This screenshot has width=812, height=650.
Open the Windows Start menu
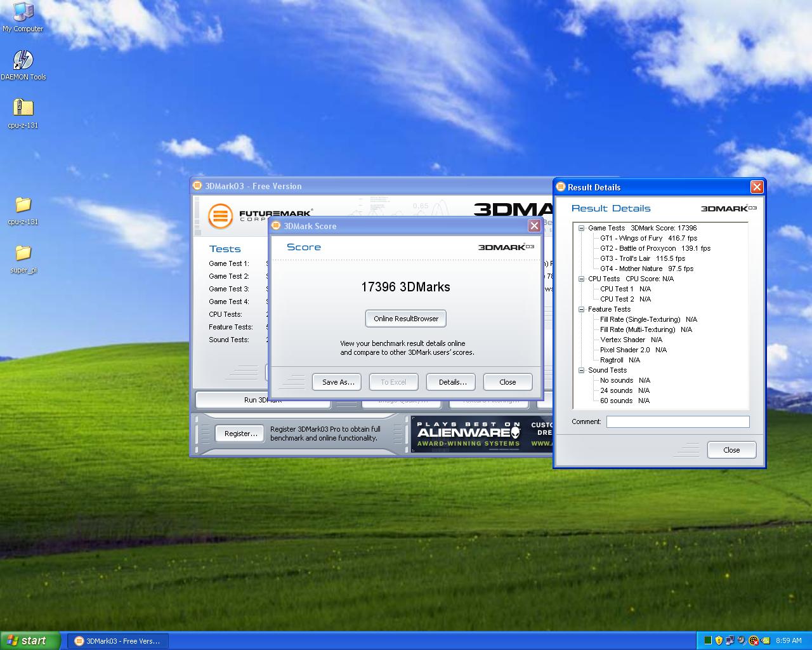pyautogui.click(x=30, y=640)
